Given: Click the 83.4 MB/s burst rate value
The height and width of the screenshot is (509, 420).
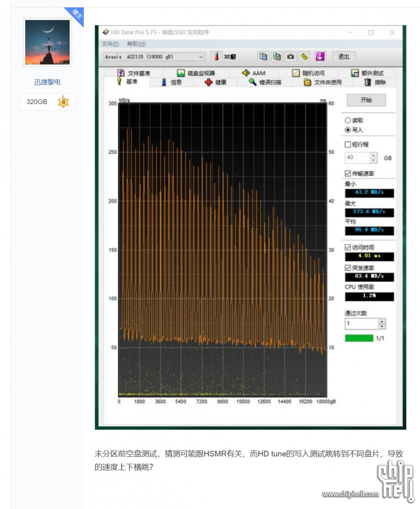Looking at the screenshot, I should coord(369,277).
